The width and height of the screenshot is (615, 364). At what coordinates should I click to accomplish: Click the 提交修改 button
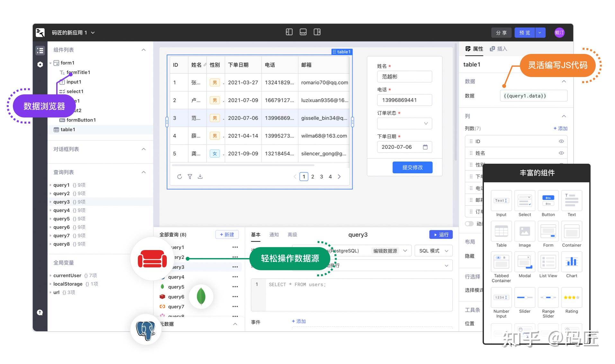412,167
